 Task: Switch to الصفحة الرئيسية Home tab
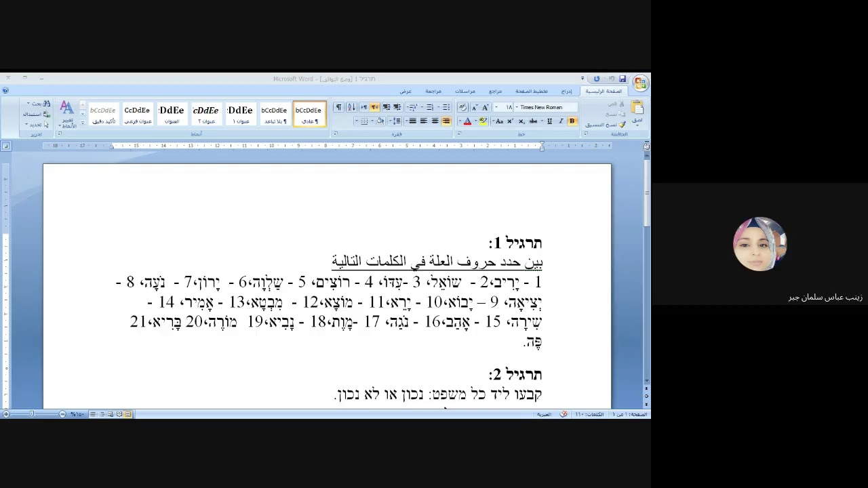[x=604, y=91]
